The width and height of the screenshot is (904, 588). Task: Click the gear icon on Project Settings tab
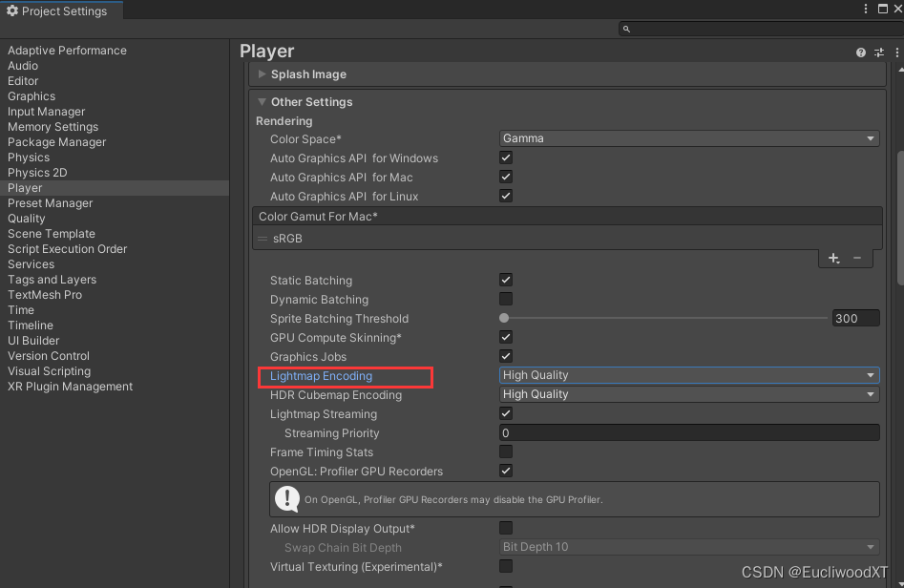coord(12,10)
